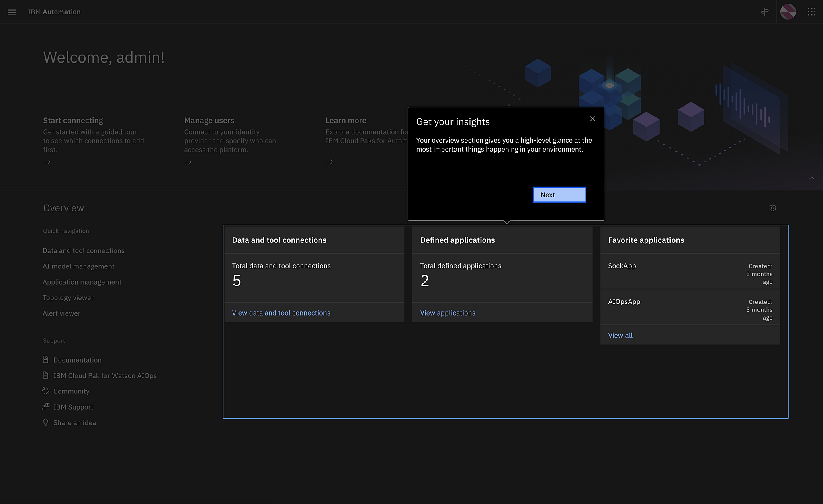Open the Manage users card heading
The width and height of the screenshot is (823, 504).
click(209, 120)
